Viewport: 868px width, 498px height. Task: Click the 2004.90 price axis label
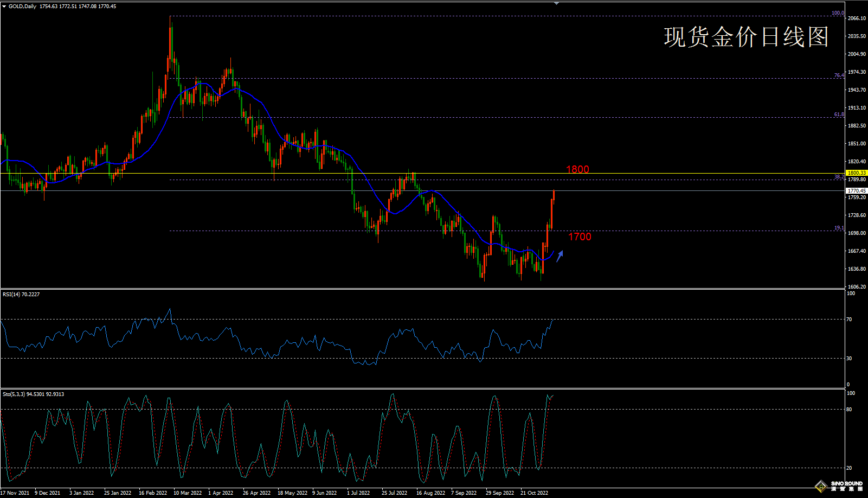coord(857,54)
